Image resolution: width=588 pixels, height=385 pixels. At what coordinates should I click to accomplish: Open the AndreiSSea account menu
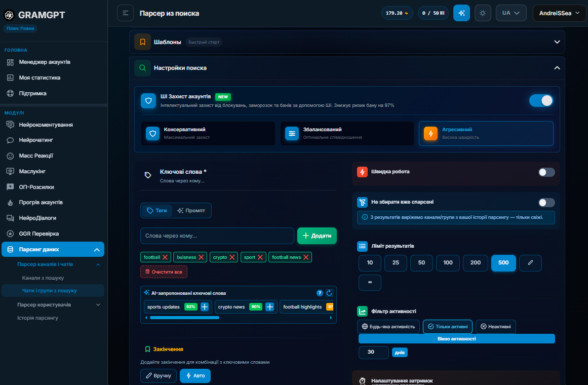(x=559, y=13)
